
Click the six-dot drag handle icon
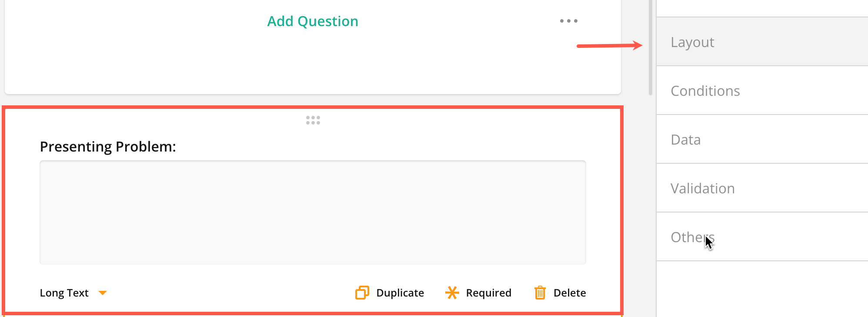click(x=313, y=120)
